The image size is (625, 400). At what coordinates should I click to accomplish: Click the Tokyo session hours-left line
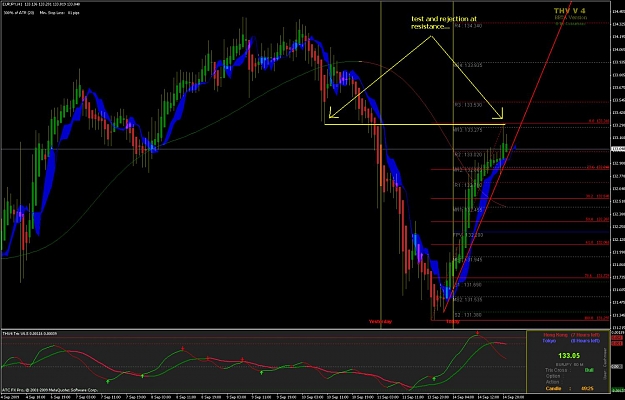(x=571, y=341)
